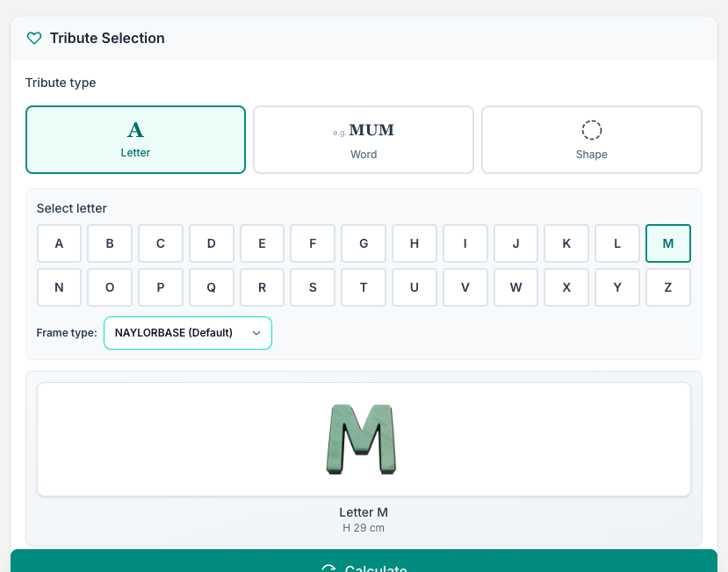Click the refresh icon on Calculate button
728x572 pixels.
328,568
